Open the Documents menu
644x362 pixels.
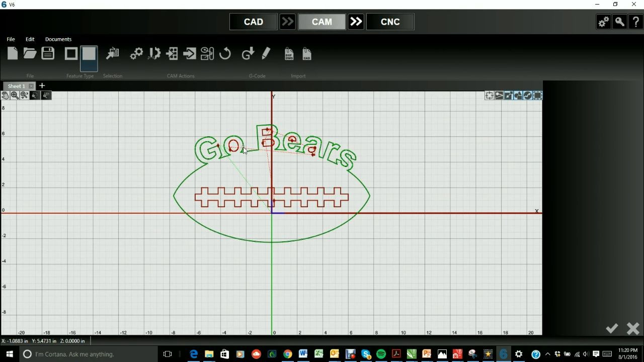pyautogui.click(x=58, y=39)
